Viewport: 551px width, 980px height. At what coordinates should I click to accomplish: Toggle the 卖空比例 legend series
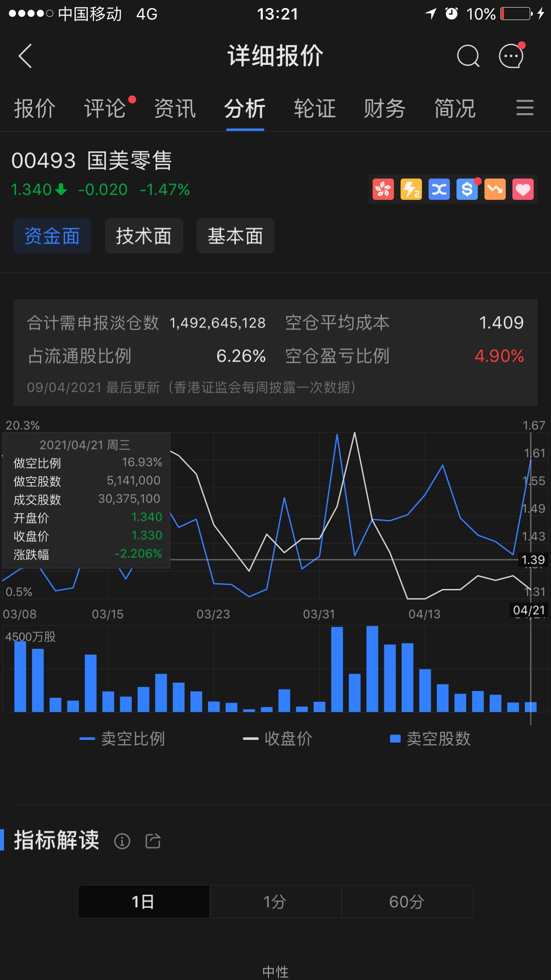(x=122, y=739)
